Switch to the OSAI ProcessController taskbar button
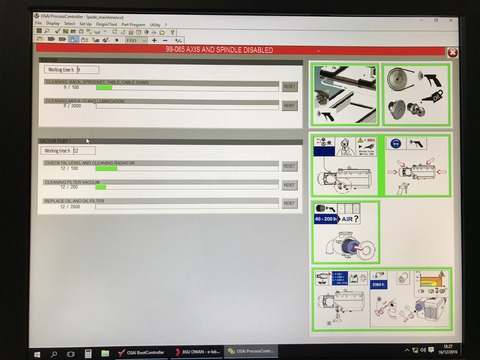This screenshot has width=480, height=360. [251, 351]
